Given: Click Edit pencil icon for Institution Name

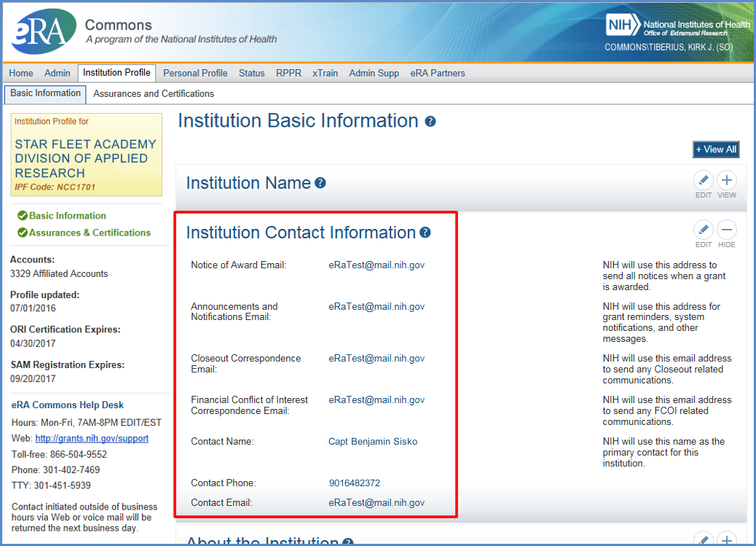Looking at the screenshot, I should 704,181.
